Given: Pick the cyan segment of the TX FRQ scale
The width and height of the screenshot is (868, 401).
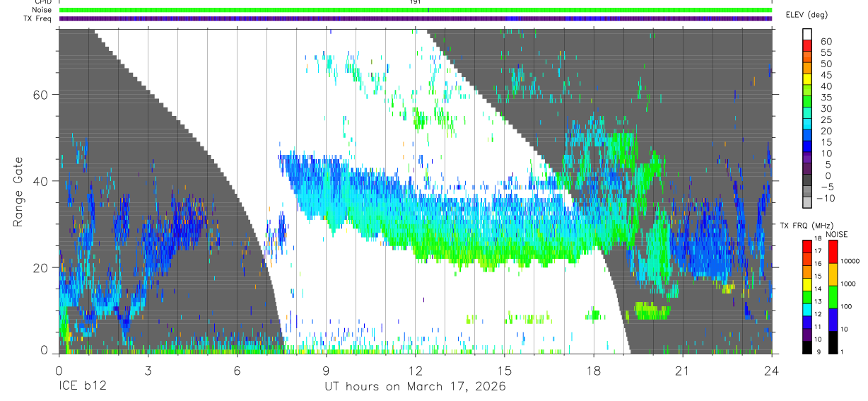Looking at the screenshot, I should 807,308.
